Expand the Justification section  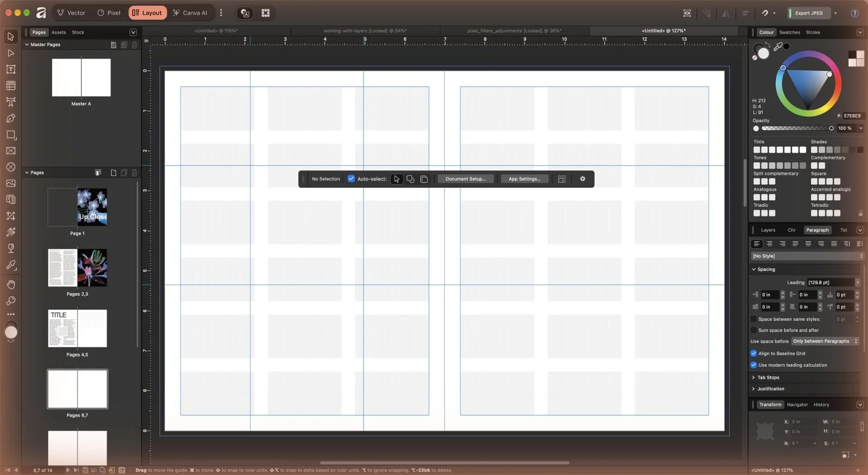[x=754, y=389]
